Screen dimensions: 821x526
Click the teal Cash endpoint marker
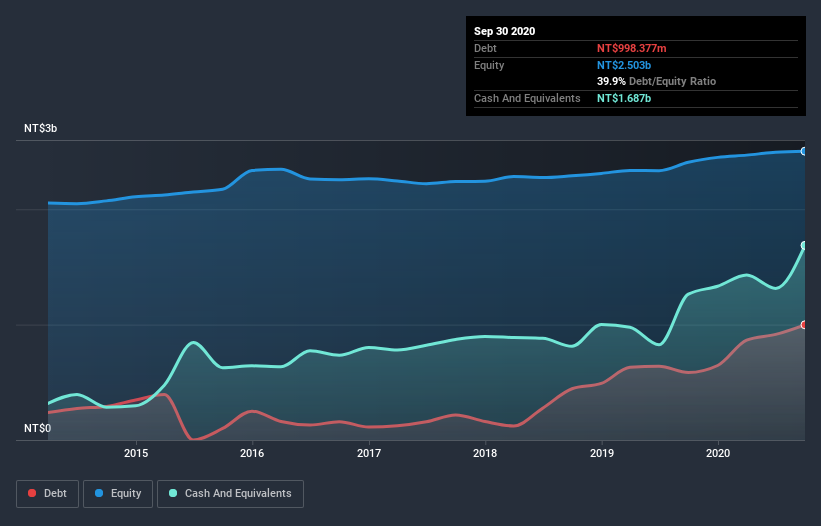[x=804, y=245]
